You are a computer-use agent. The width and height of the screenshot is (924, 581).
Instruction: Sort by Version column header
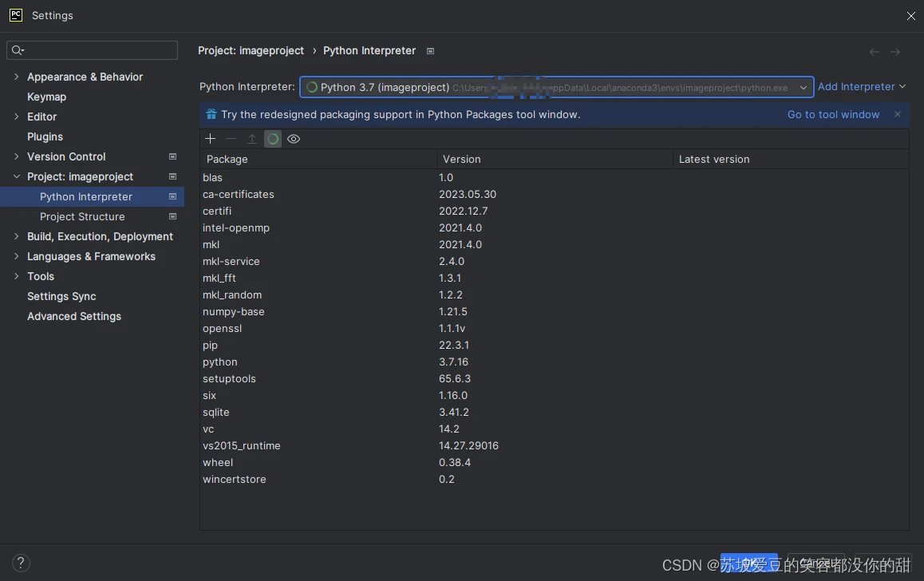[x=555, y=159]
